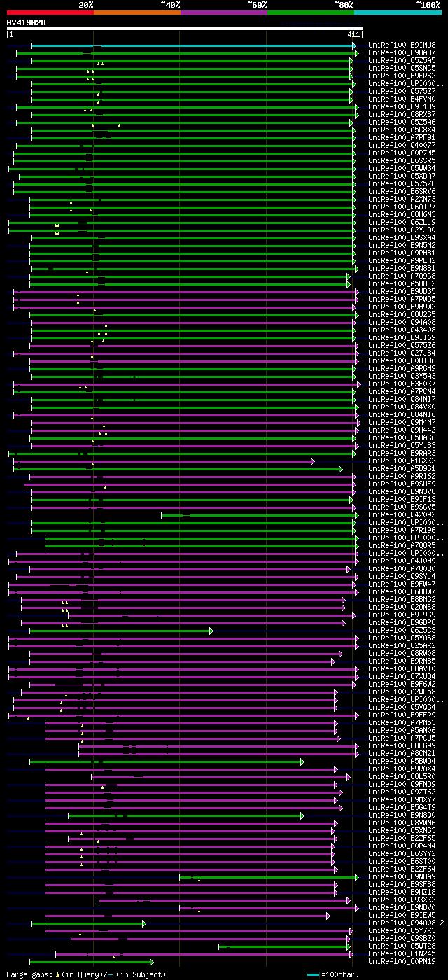448x980 pixels.
Task: Open the UniRef100_C4J0H9 label
Action: tap(402, 561)
